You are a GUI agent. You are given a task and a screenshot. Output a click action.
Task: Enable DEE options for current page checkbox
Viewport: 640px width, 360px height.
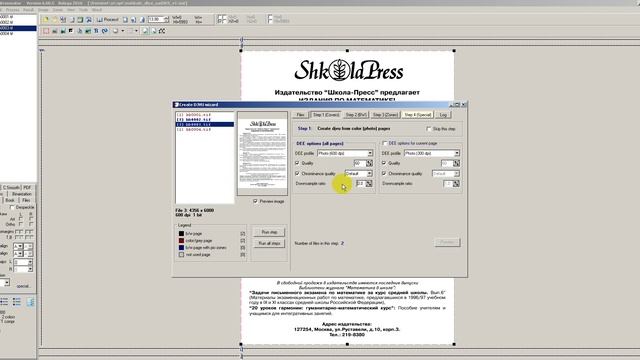384,143
